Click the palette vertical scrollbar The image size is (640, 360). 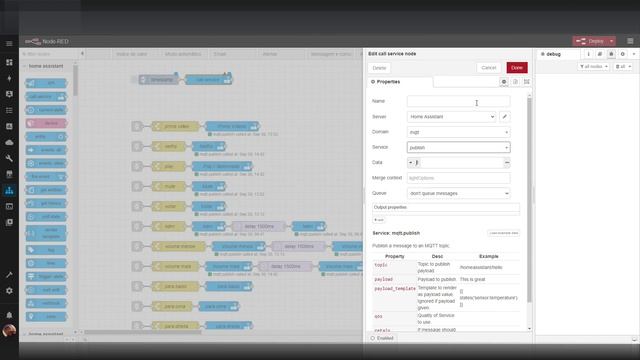tap(76, 80)
